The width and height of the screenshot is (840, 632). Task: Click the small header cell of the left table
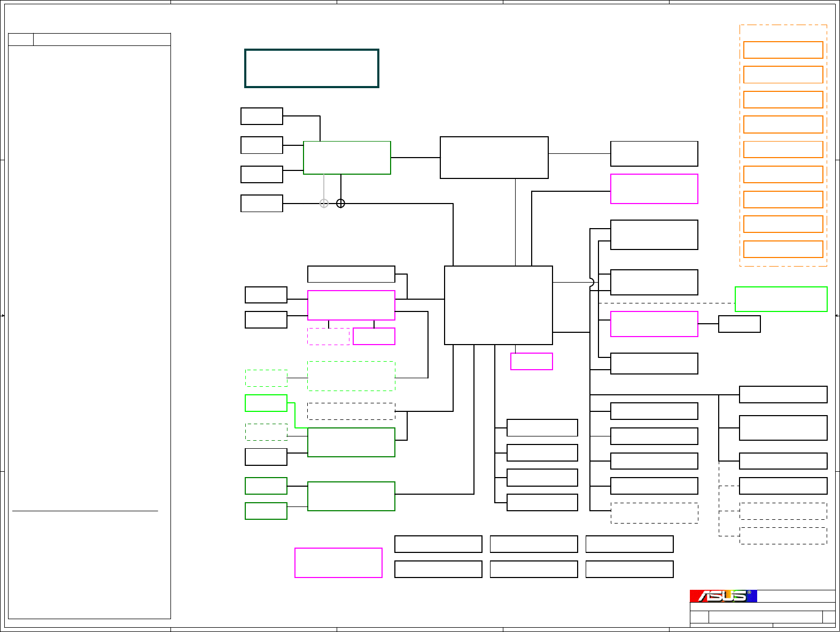pos(21,40)
